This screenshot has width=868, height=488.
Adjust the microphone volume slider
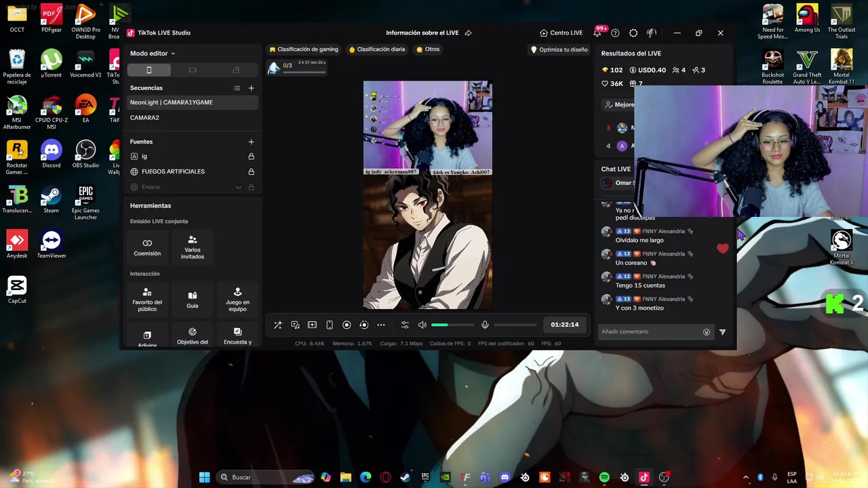coord(515,325)
